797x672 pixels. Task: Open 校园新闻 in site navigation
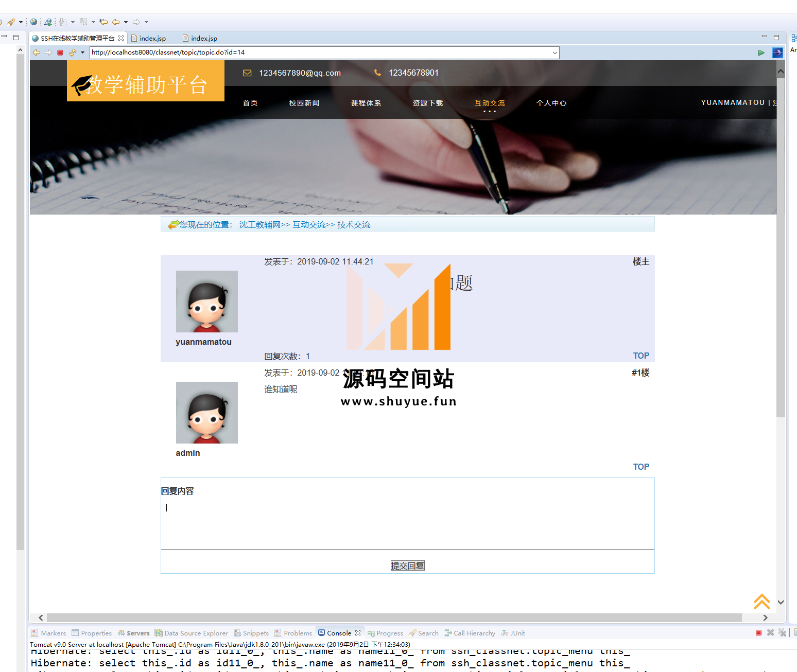click(x=304, y=103)
